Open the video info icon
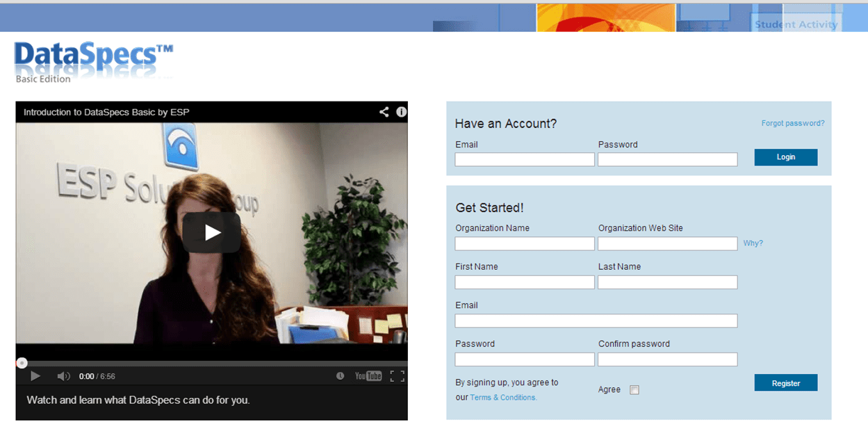 [x=401, y=112]
